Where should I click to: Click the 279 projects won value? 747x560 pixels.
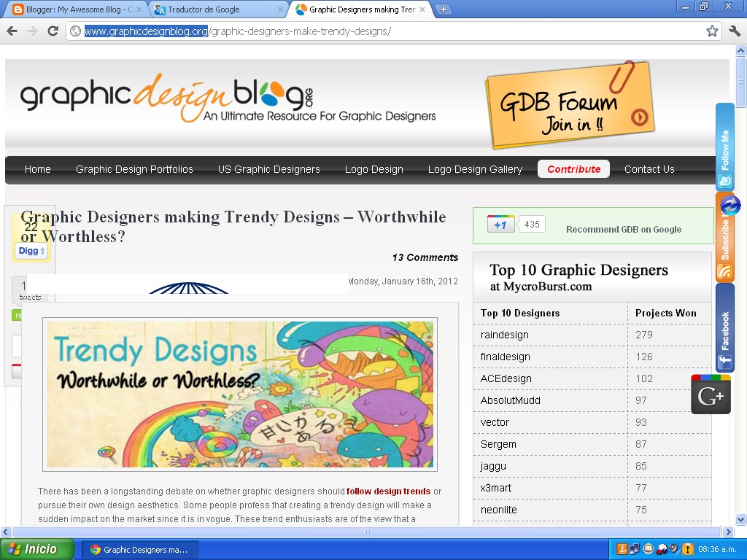[643, 335]
